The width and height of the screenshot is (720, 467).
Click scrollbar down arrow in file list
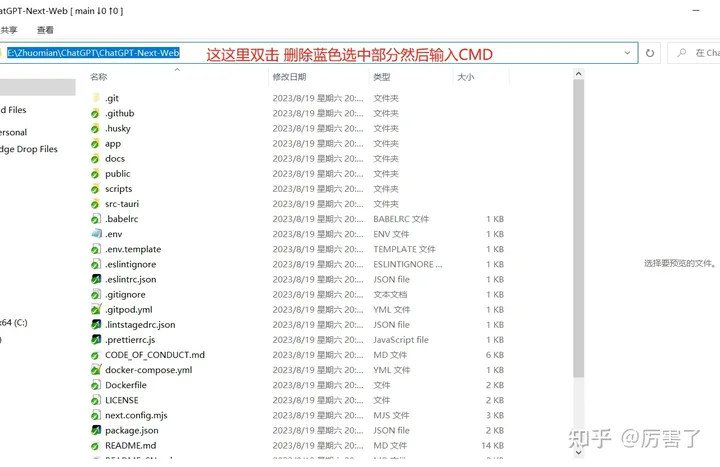(579, 452)
